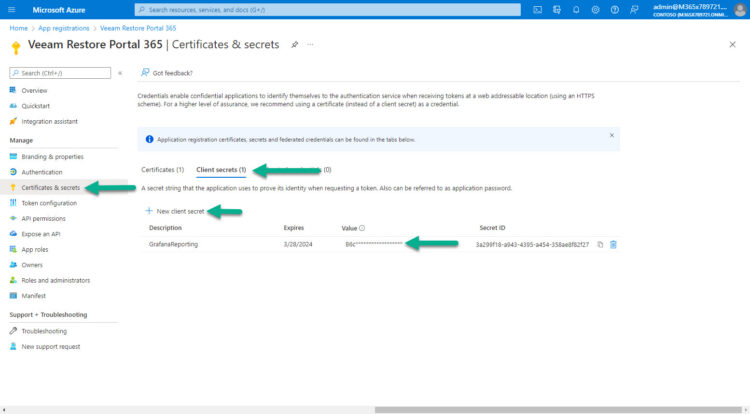Click Got feedback? link
The image size is (750, 414).
tap(167, 73)
